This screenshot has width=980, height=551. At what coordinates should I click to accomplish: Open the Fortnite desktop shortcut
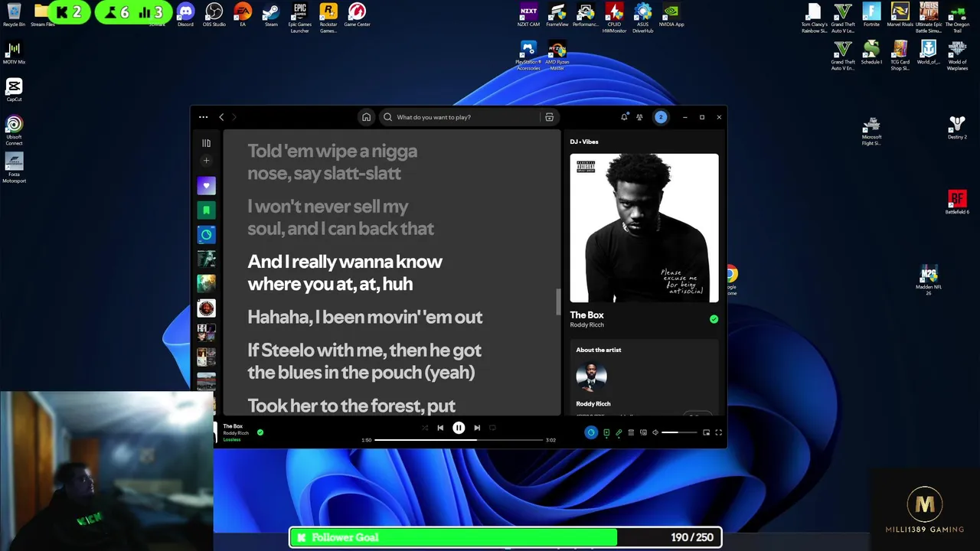click(871, 15)
